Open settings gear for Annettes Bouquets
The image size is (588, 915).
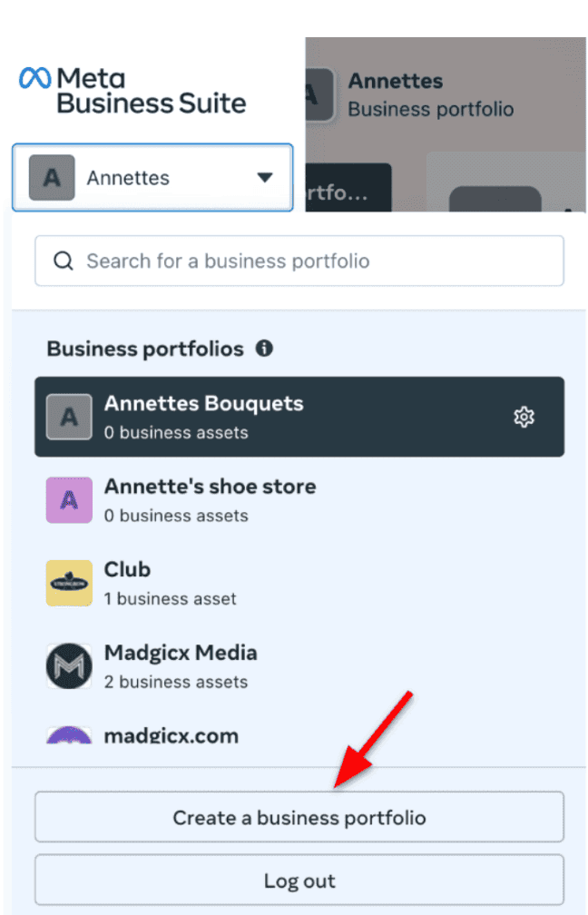point(524,417)
